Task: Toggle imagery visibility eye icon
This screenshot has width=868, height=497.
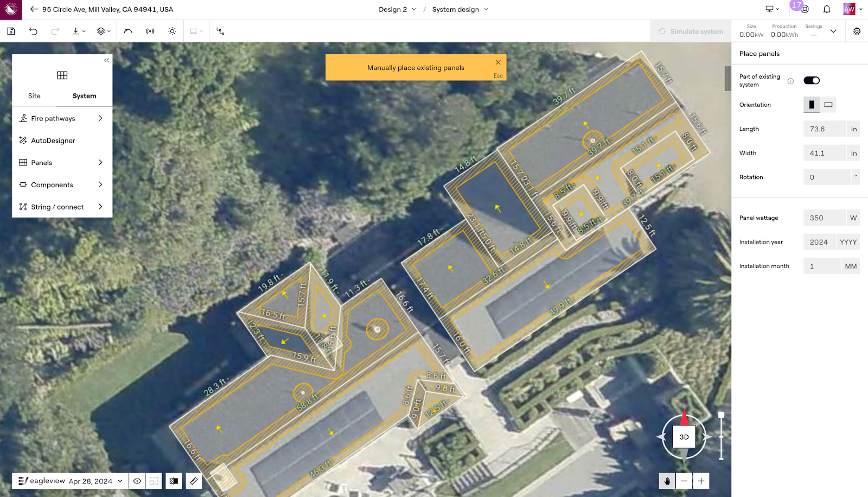Action: [137, 481]
